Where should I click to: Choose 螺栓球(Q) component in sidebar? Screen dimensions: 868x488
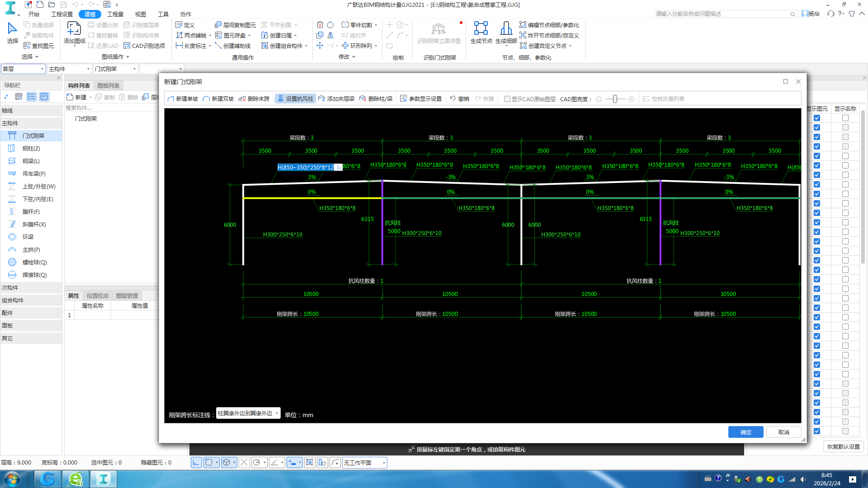pyautogui.click(x=34, y=262)
